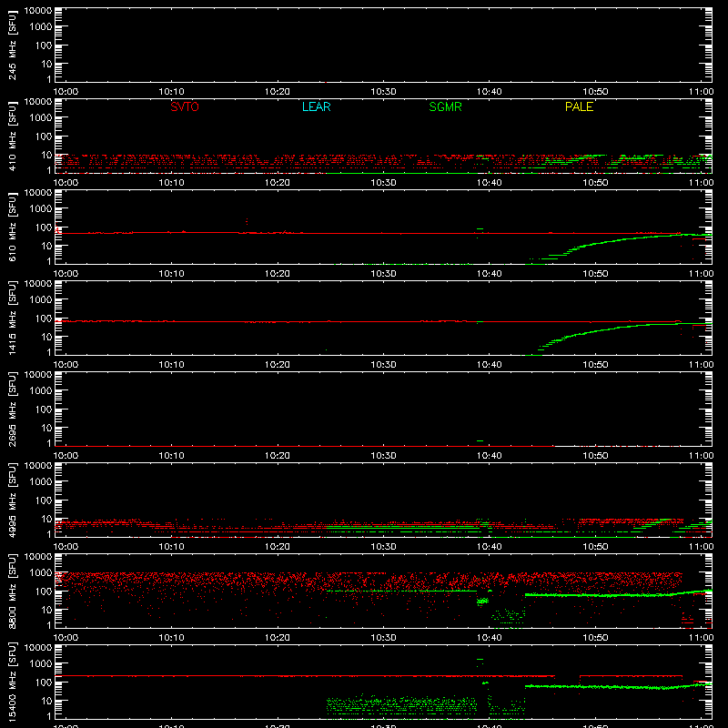Select the '245 MHz [SFU]' axis title
Screen dimensions: 728x728
pos(12,45)
